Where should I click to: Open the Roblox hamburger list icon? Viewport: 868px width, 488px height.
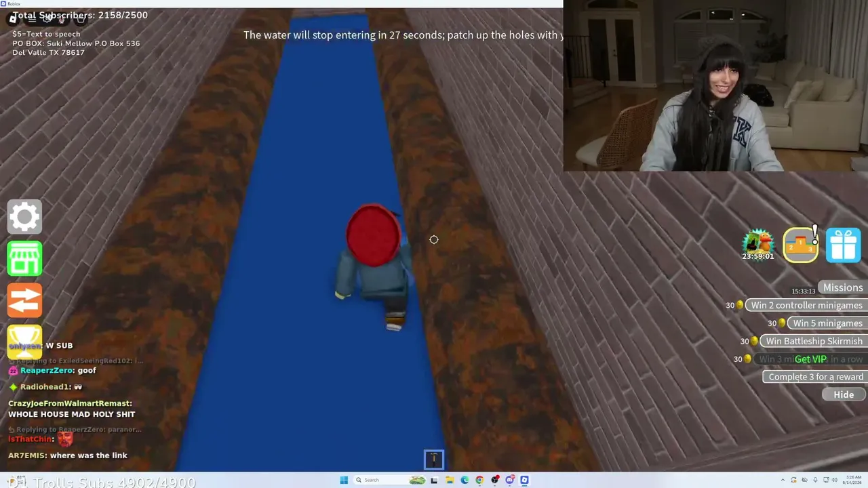click(31, 19)
